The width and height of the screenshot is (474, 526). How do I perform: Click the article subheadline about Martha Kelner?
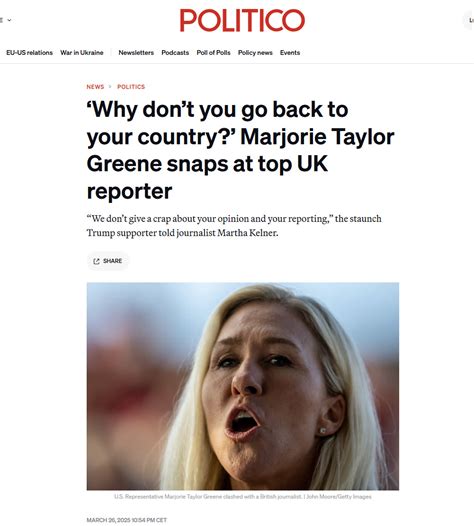[x=234, y=226]
